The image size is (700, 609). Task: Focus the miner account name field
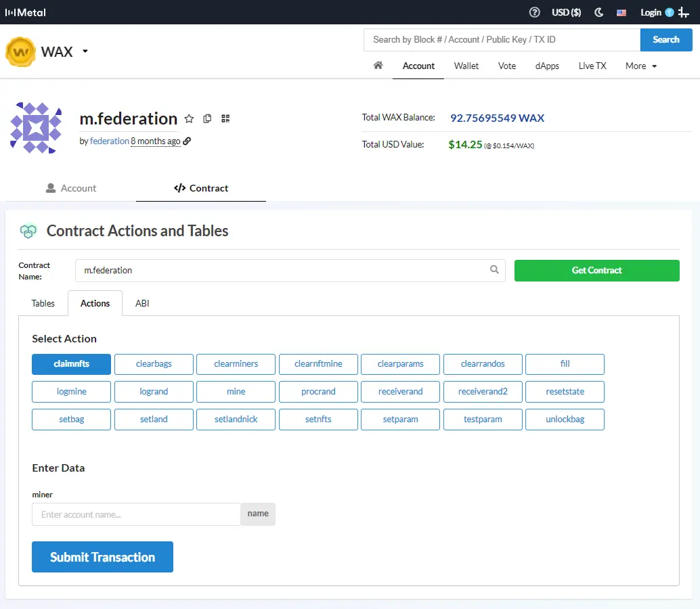136,514
